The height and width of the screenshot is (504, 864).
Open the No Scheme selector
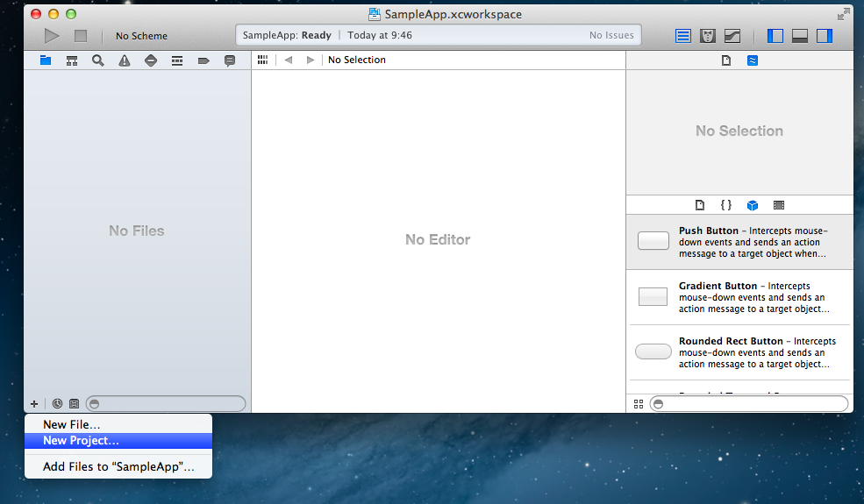tap(141, 36)
